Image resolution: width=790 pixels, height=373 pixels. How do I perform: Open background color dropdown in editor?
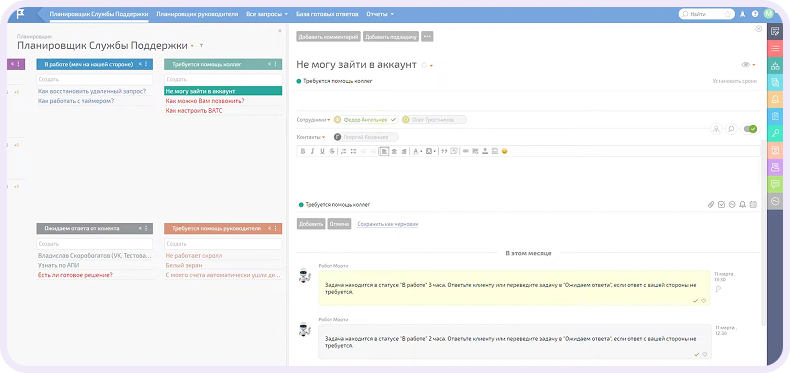click(434, 151)
